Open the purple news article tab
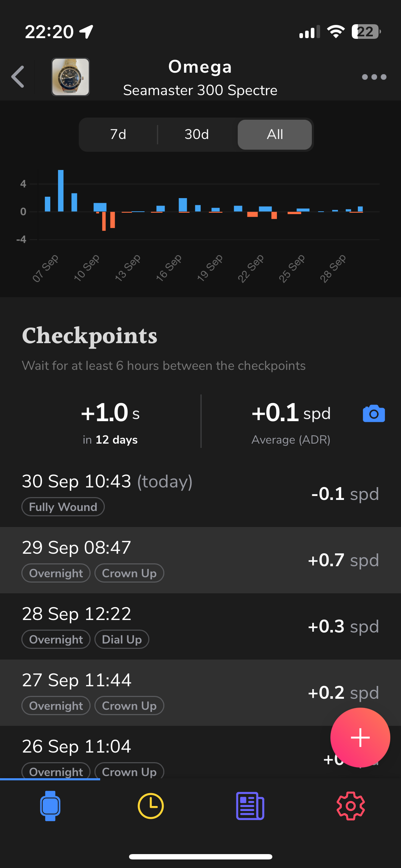 point(250,806)
